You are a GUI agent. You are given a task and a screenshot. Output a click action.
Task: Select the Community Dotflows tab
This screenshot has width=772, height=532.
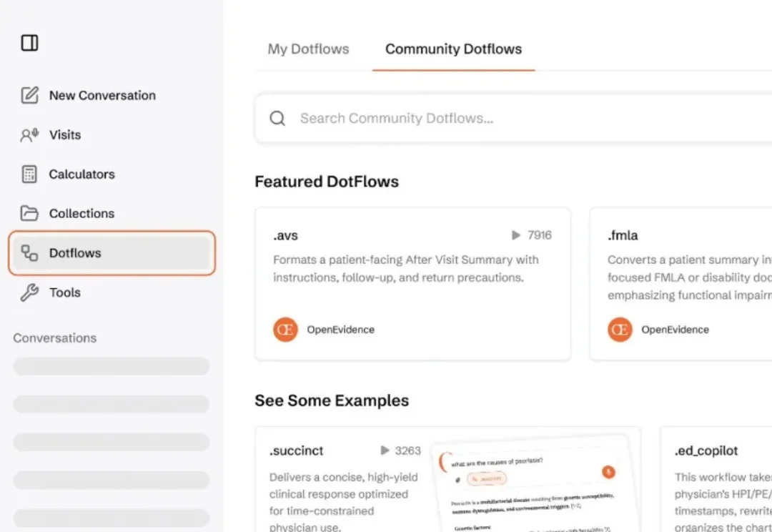(453, 49)
